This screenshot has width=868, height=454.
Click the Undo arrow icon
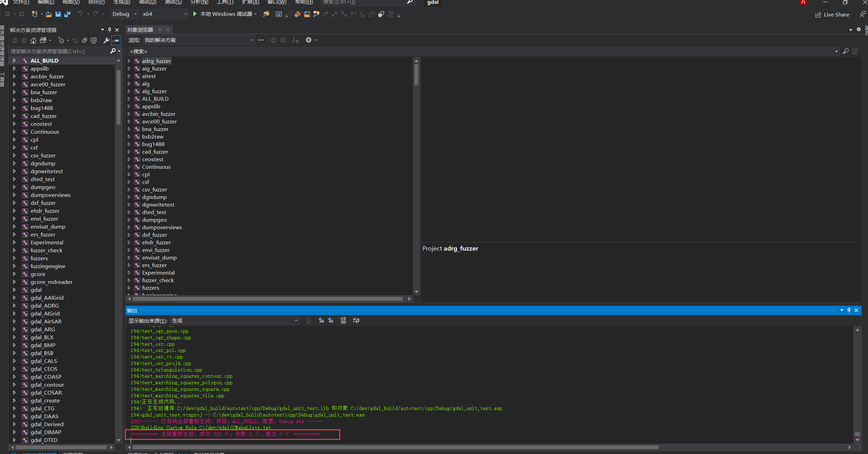80,14
